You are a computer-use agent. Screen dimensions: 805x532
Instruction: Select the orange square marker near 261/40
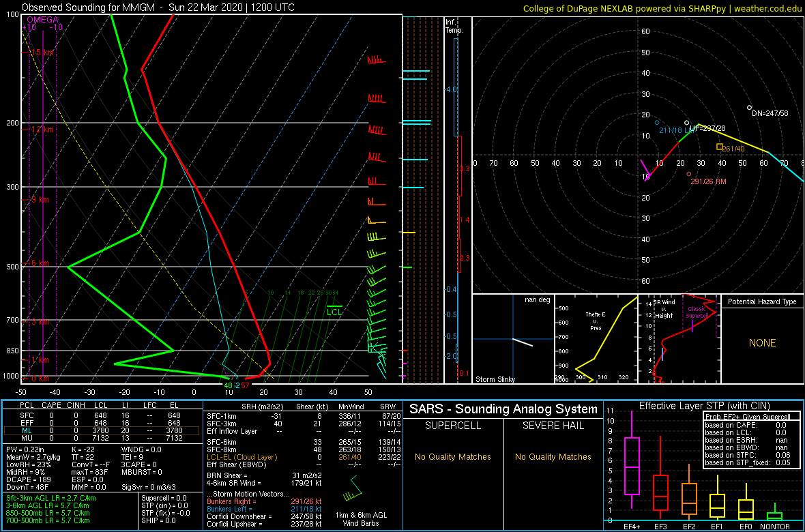720,147
